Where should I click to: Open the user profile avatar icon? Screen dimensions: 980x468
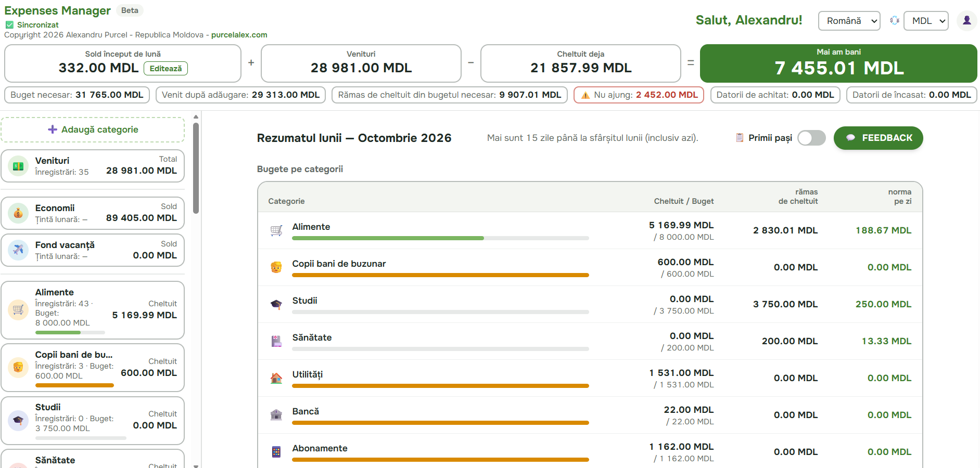pyautogui.click(x=966, y=21)
